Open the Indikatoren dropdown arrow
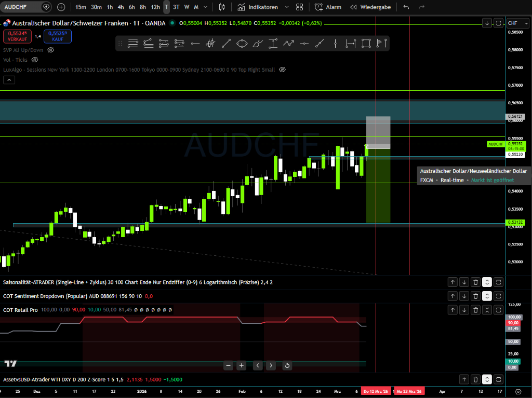Viewport: 532px width, 398px height. coord(287,7)
